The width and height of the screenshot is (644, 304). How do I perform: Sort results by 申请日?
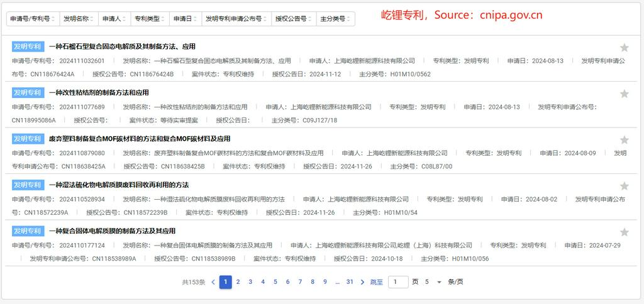pos(185,19)
